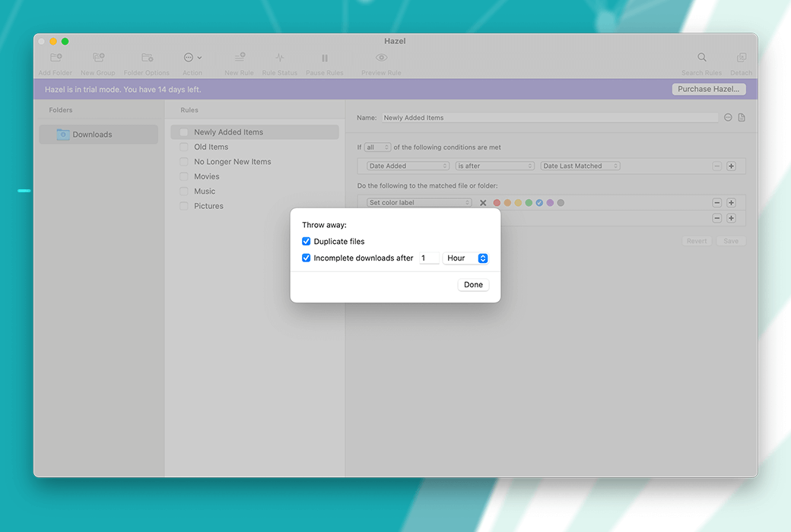Open the Action toolbar dropdown menu
This screenshot has height=532, width=791.
(x=192, y=58)
